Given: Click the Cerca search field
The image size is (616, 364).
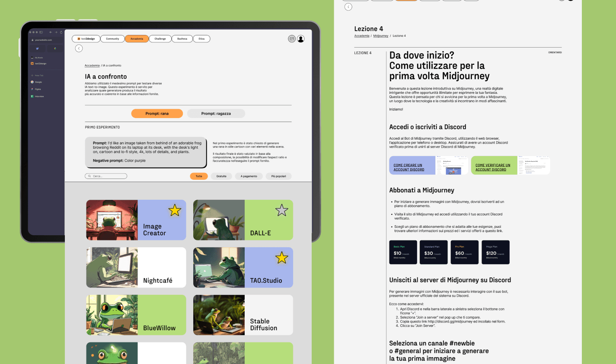Looking at the screenshot, I should click(106, 176).
